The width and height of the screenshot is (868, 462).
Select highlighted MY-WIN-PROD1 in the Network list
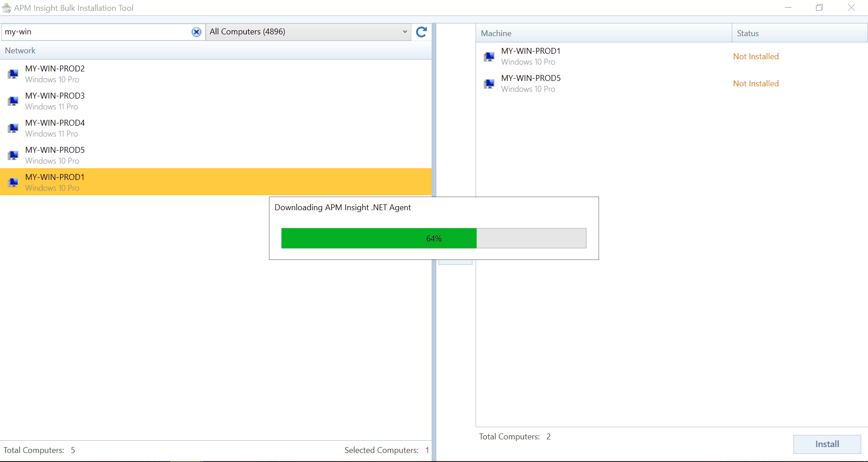coord(216,182)
